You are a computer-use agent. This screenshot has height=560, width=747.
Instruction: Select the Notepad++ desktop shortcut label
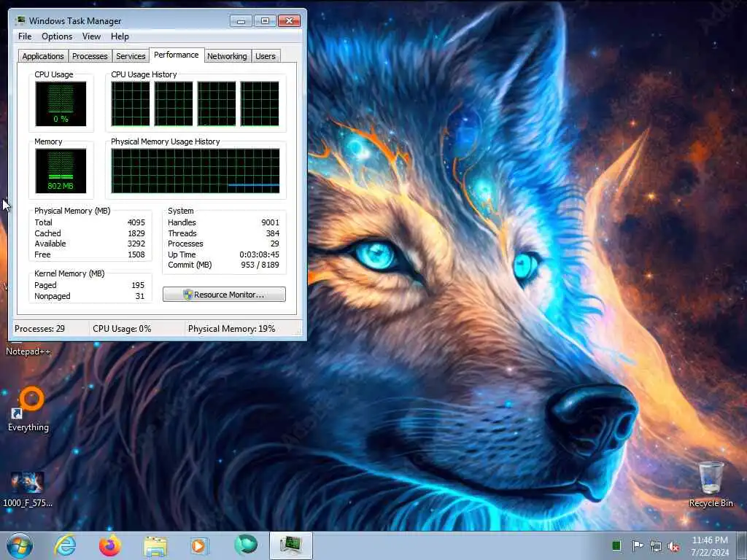[28, 351]
